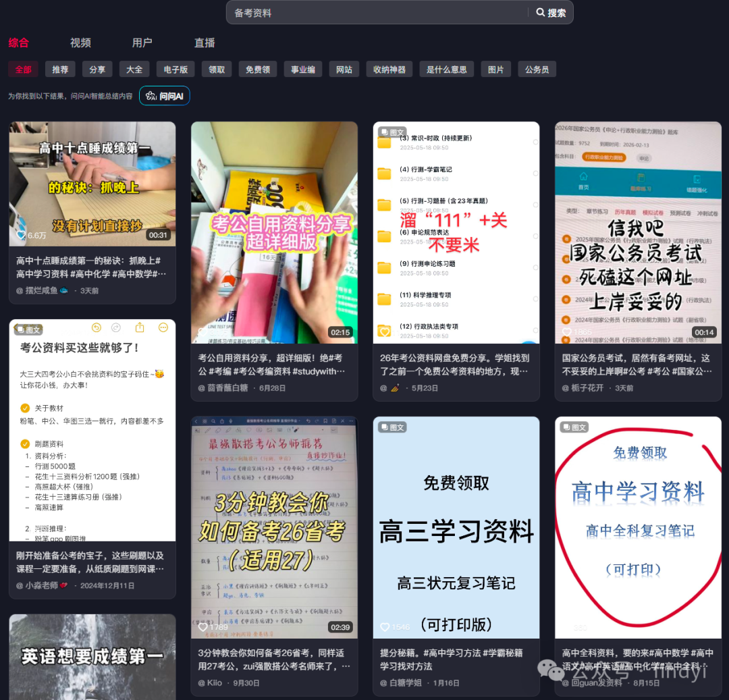Switch to the 用户 tab
This screenshot has height=700, width=729.
142,43
